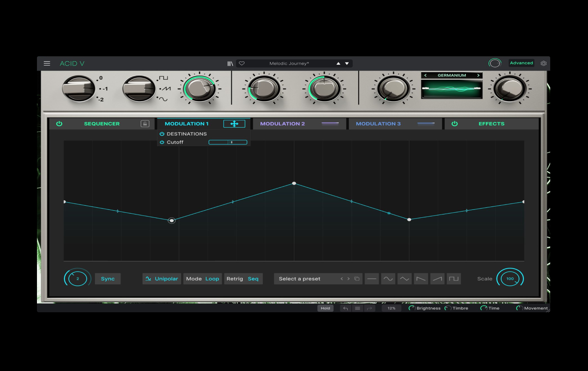The image size is (588, 371).
Task: Adjust the Cutoff modulation amount slider
Action: pyautogui.click(x=228, y=142)
